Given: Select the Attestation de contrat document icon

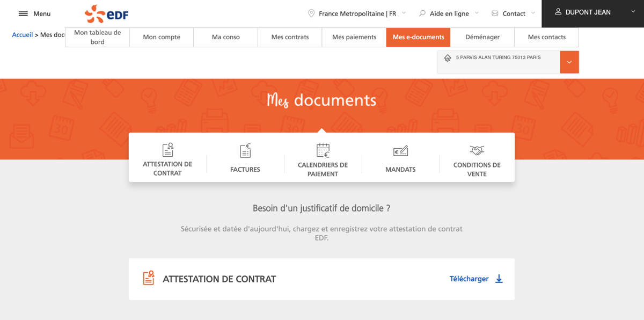Looking at the screenshot, I should point(167,150).
